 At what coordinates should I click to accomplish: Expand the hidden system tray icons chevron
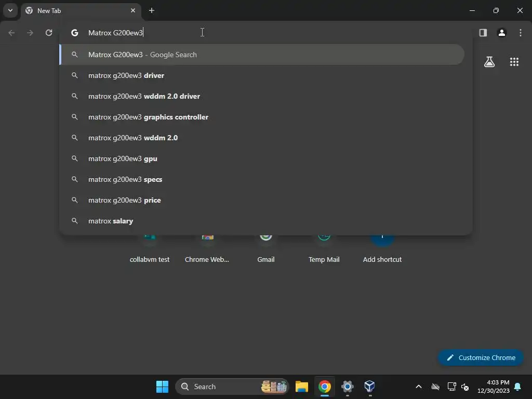click(x=419, y=387)
